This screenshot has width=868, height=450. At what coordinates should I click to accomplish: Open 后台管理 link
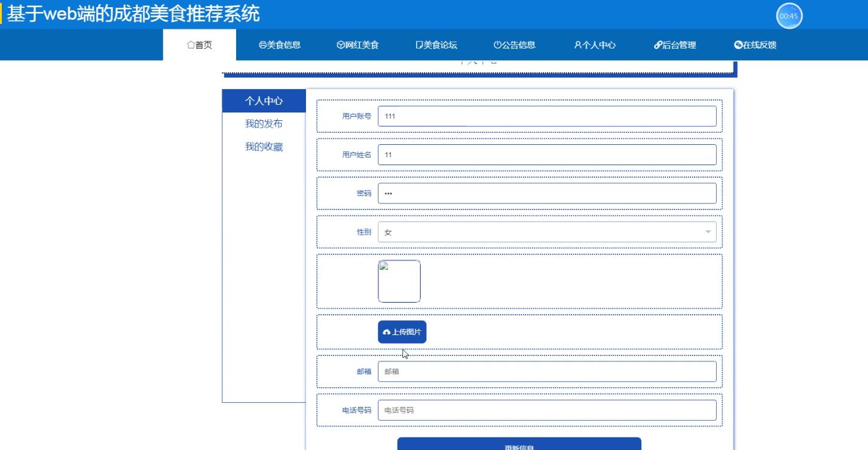pyautogui.click(x=675, y=45)
